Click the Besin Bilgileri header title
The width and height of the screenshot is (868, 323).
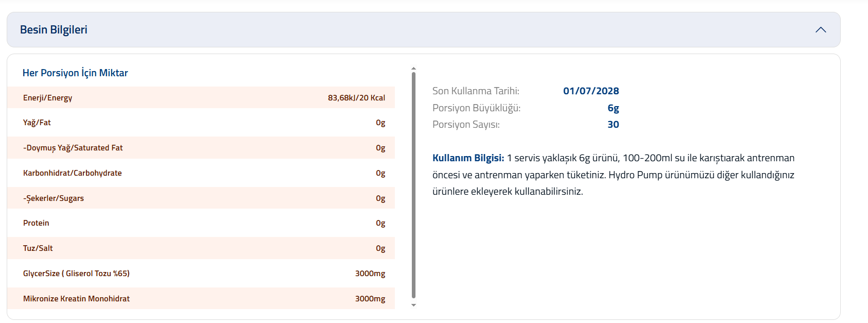click(54, 30)
